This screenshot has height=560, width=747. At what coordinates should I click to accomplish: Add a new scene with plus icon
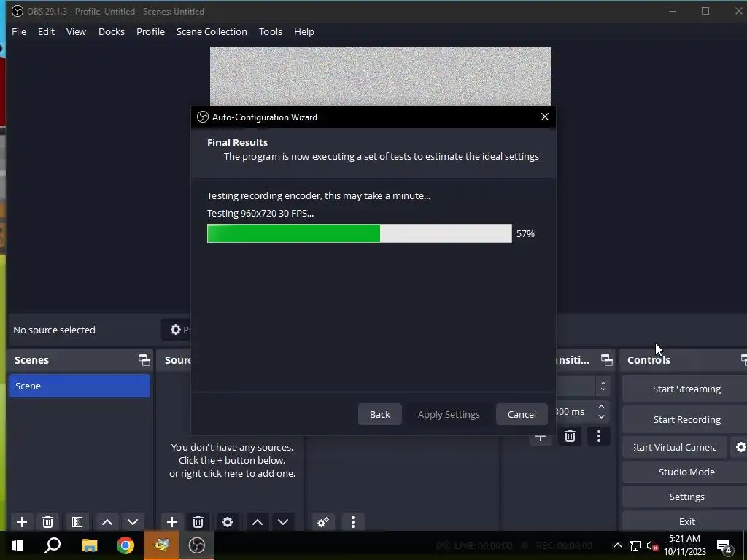[22, 522]
